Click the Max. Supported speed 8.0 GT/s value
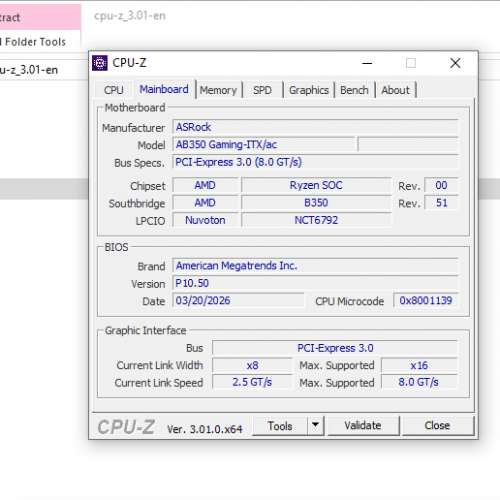Screen dimensions: 500x500 (419, 382)
